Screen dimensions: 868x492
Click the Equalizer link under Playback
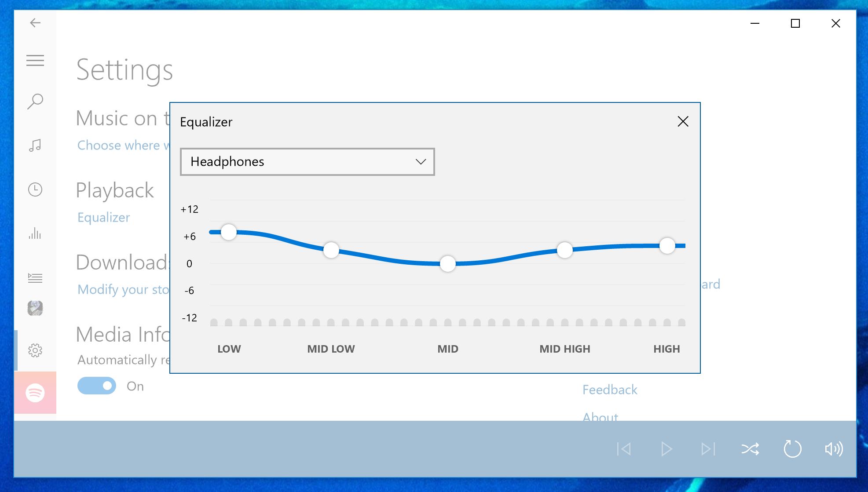click(104, 217)
